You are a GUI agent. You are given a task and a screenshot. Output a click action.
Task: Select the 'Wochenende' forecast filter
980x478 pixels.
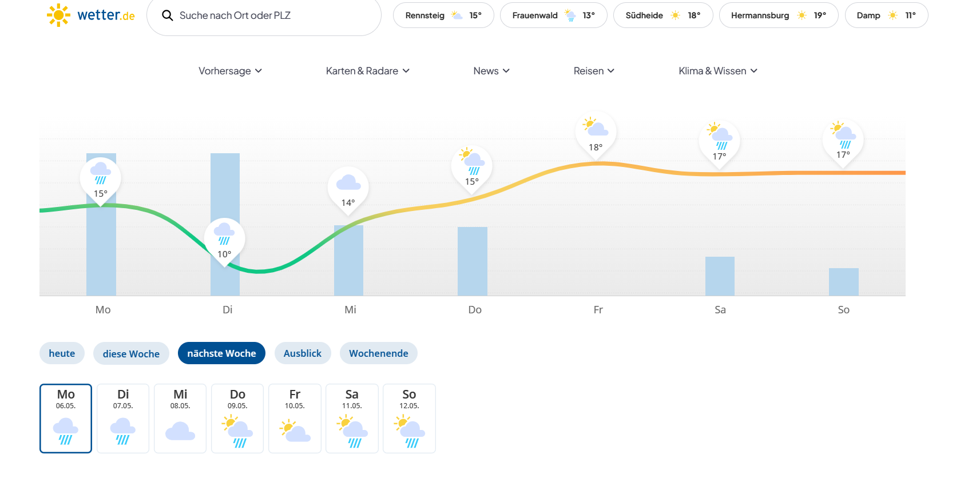click(x=378, y=353)
